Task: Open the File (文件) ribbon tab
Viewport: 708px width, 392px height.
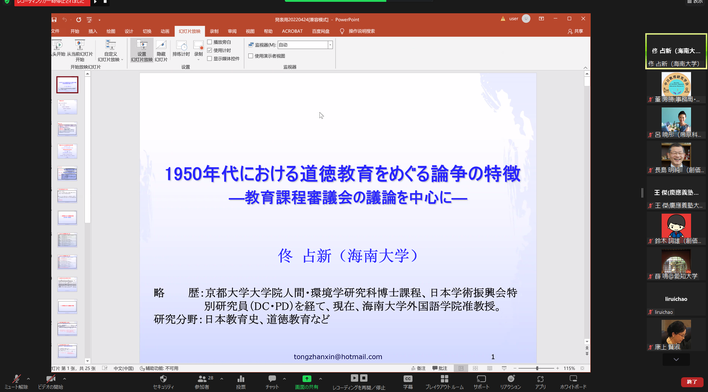Action: tap(56, 31)
